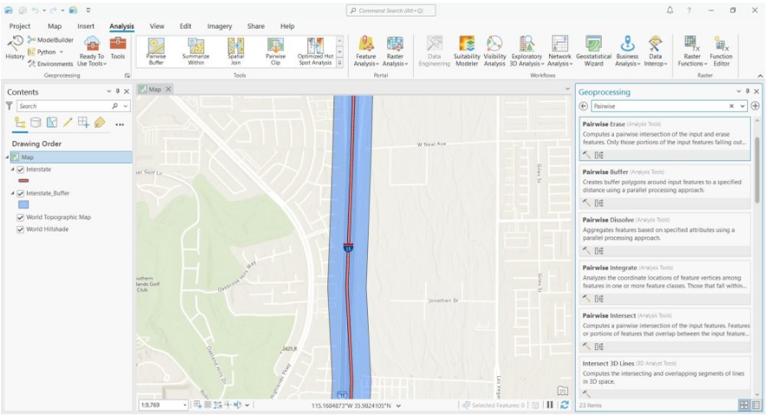Launch the Geostatistical Wizard
The width and height of the screenshot is (768, 416).
coord(594,51)
